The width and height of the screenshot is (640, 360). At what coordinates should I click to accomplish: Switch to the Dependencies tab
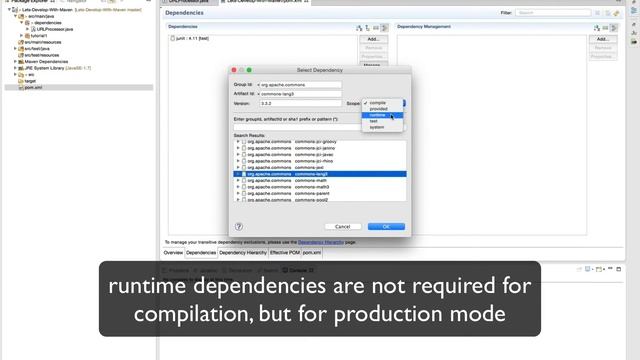[x=201, y=253]
